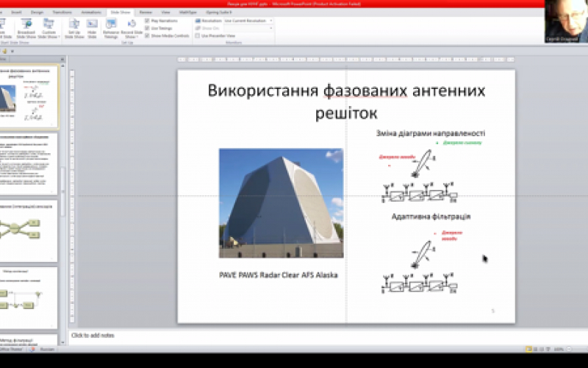Open the Show On dropdown
Image resolution: width=588 pixels, height=368 pixels.
(248, 28)
